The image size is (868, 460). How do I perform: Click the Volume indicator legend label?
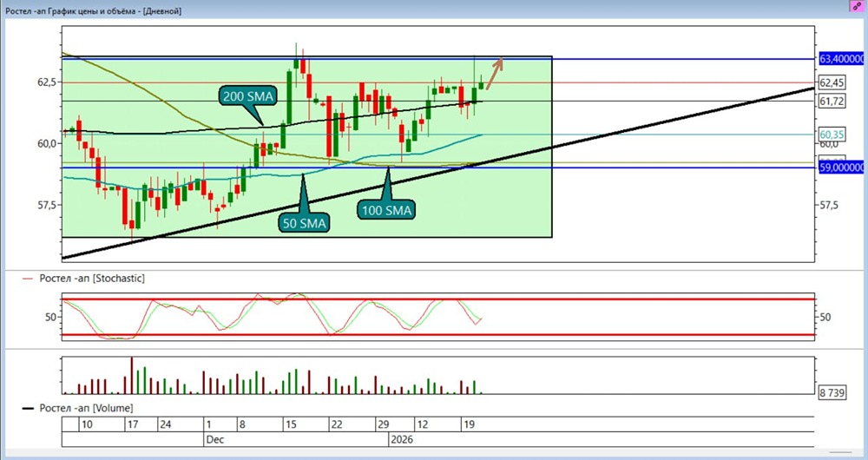click(x=86, y=408)
